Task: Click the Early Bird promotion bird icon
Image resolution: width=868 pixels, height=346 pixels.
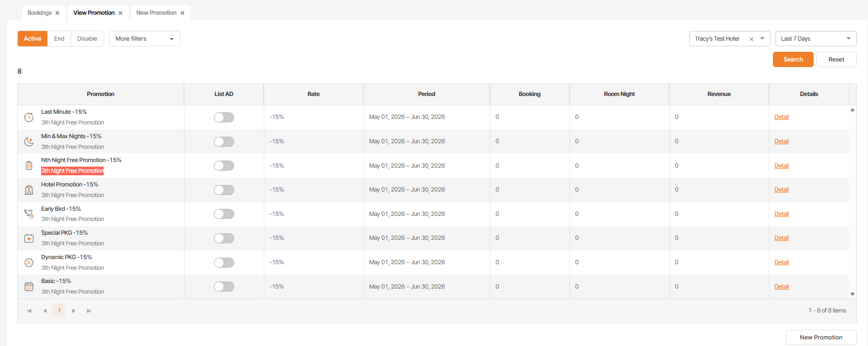Action: coord(29,214)
